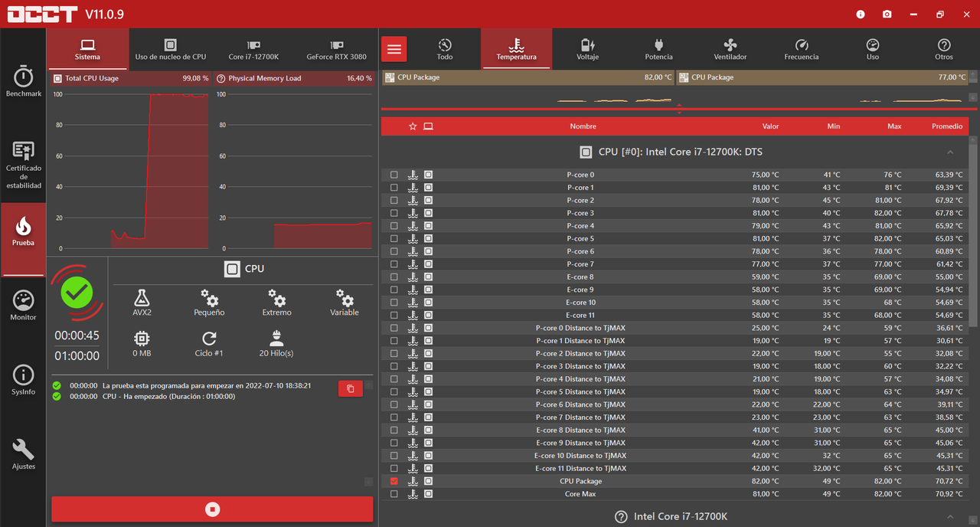Check the P-core 4 checkbox
This screenshot has width=980, height=527.
point(394,226)
